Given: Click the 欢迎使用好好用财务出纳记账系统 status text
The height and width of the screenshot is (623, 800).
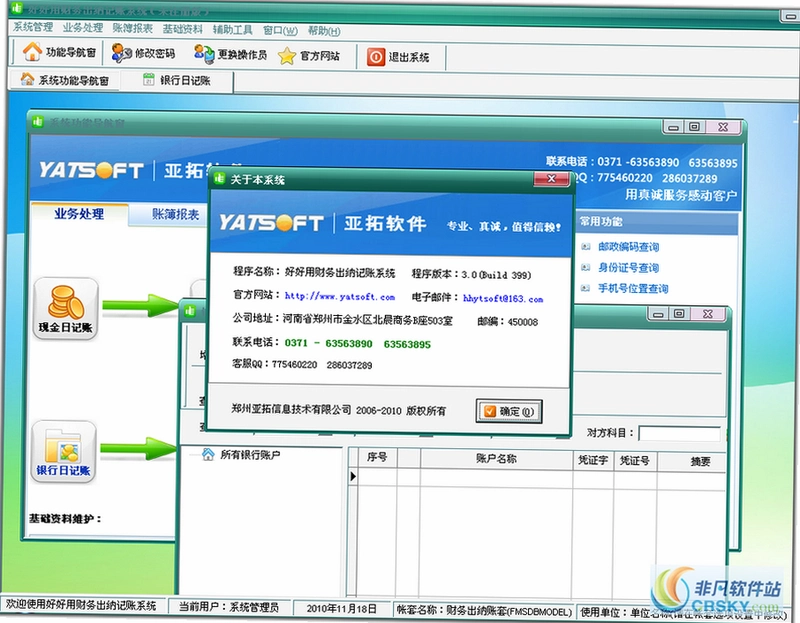Looking at the screenshot, I should coord(81,605).
